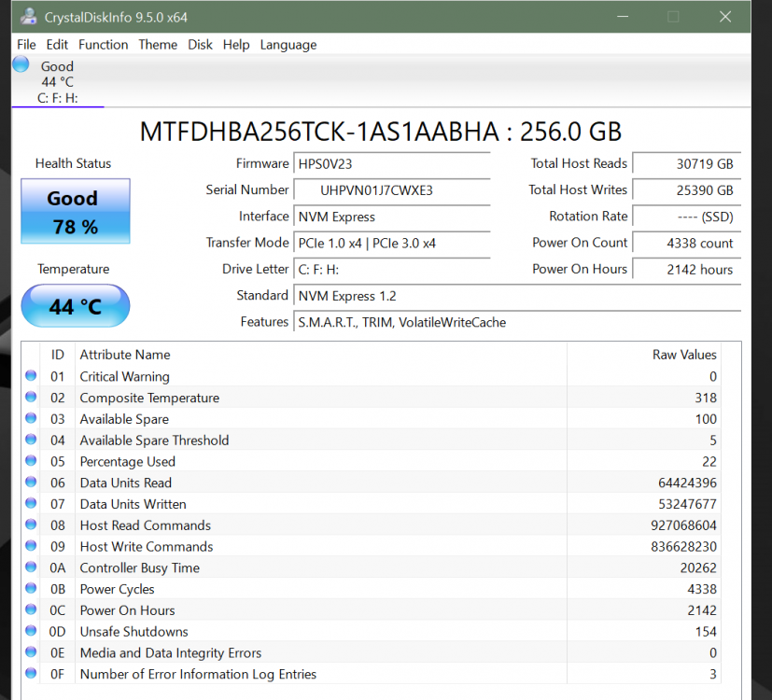Click the Firmware HPS0V23 field
The image size is (772, 700).
coord(391,164)
